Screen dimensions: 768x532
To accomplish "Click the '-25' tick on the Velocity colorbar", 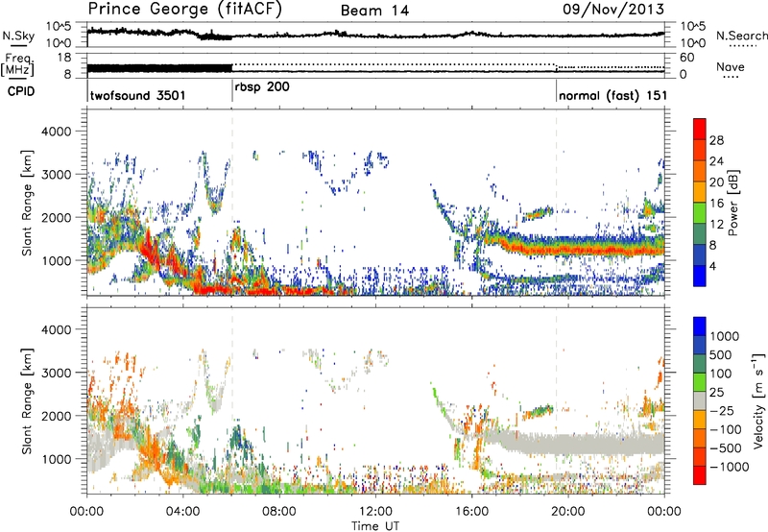I will pos(722,410).
